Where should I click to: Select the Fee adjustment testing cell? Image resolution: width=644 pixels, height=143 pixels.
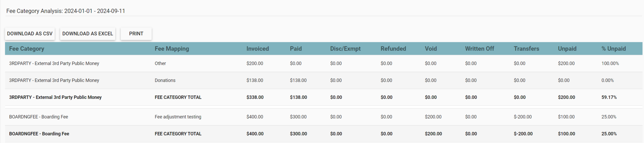[x=178, y=117]
